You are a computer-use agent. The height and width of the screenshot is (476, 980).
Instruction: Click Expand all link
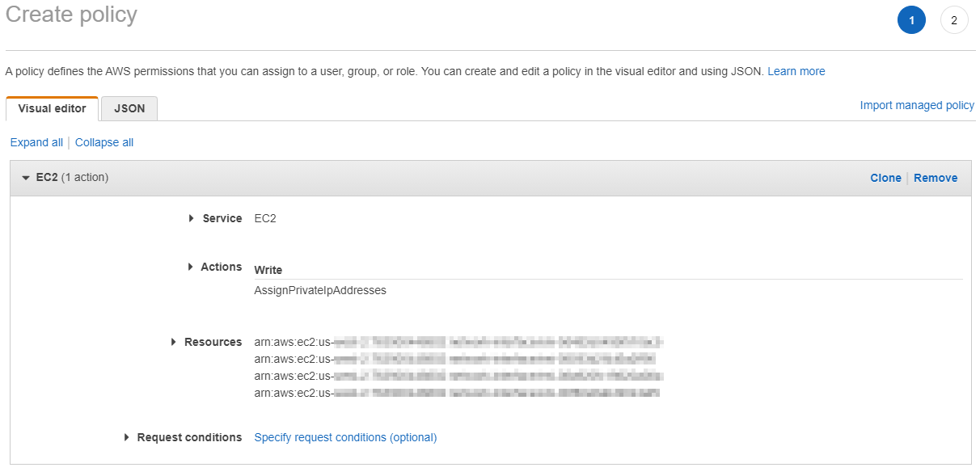(36, 142)
